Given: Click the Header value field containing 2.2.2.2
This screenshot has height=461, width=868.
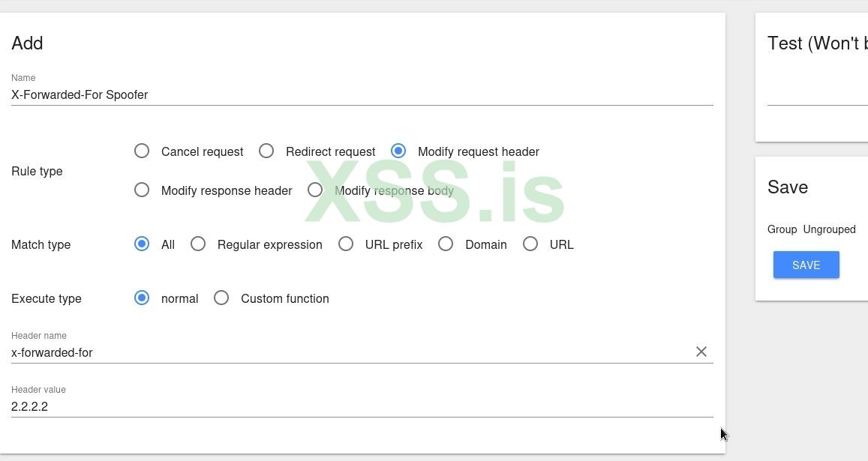Looking at the screenshot, I should [360, 406].
